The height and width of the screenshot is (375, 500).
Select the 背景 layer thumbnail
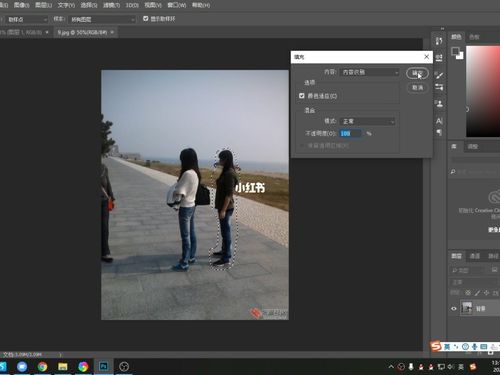tap(467, 308)
